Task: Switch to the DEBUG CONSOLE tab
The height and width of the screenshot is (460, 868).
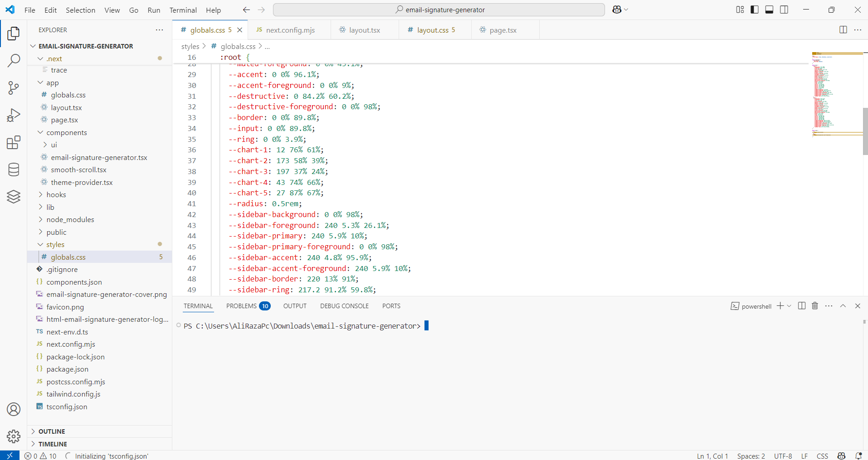Action: pos(344,306)
